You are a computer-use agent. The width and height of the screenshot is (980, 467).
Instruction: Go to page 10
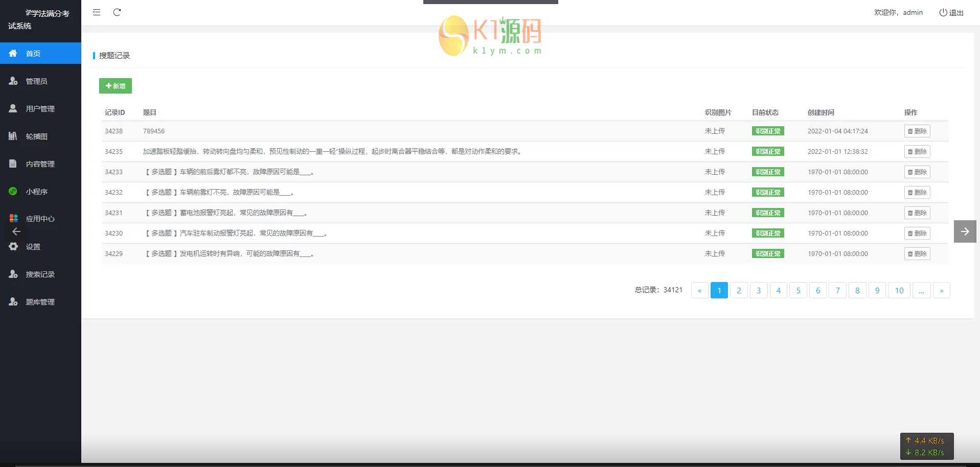coord(899,290)
